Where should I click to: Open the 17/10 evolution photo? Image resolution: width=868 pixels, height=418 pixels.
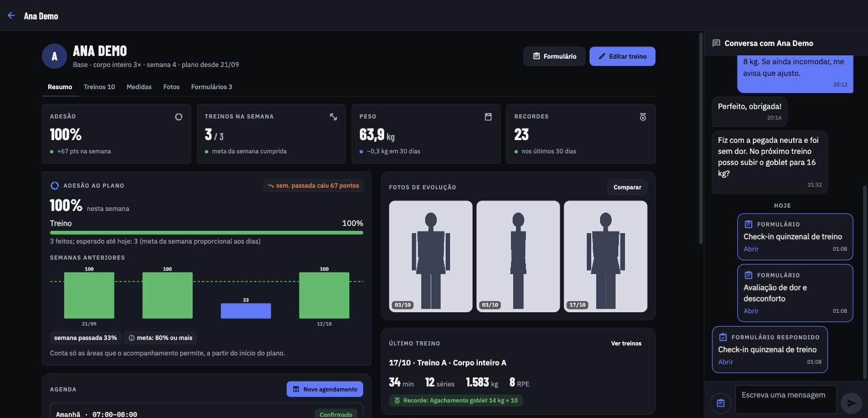[606, 256]
